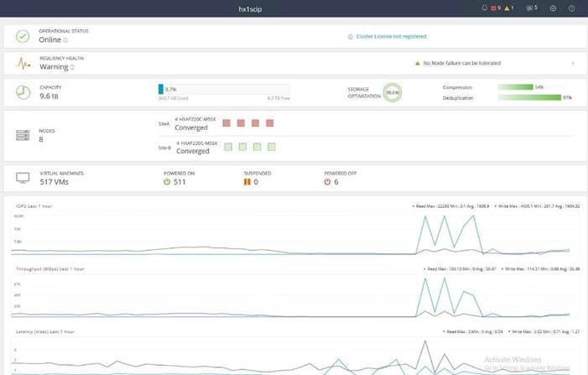Select the last red node square in SiteA
Image resolution: width=588 pixels, height=375 pixels.
pyautogui.click(x=269, y=123)
